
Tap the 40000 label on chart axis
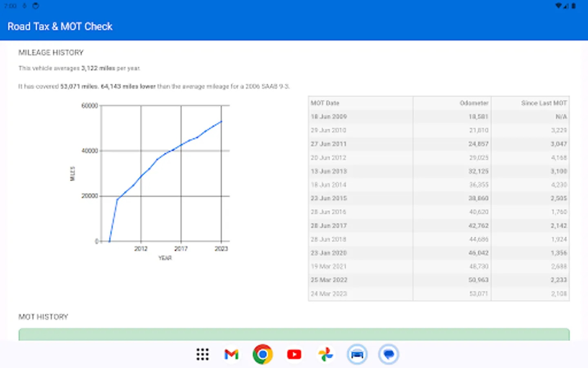(x=89, y=151)
